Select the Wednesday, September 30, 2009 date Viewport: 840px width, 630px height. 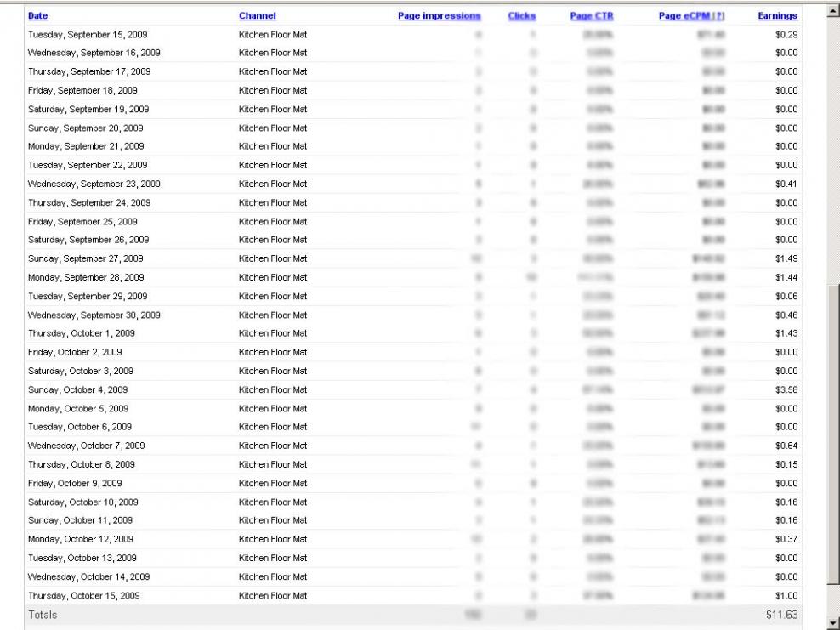[x=94, y=315]
